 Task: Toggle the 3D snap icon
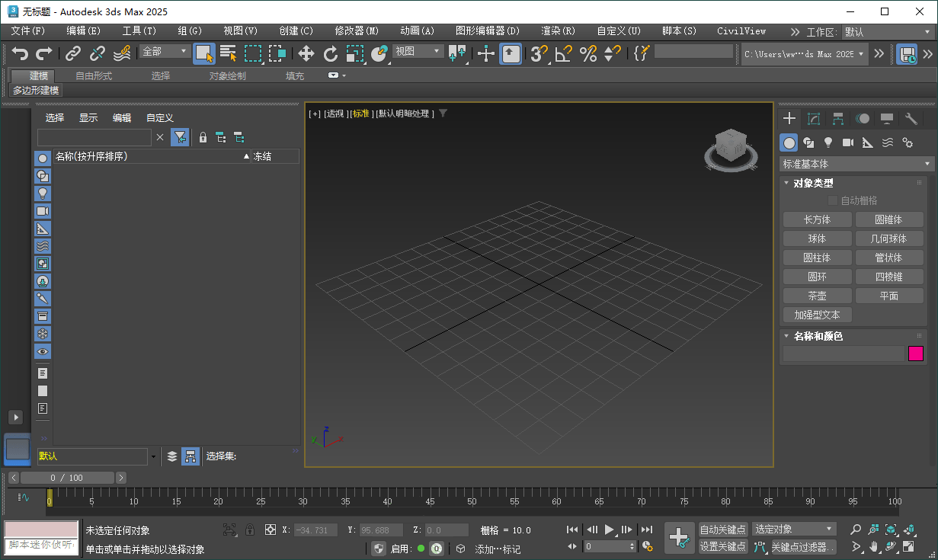pos(536,54)
